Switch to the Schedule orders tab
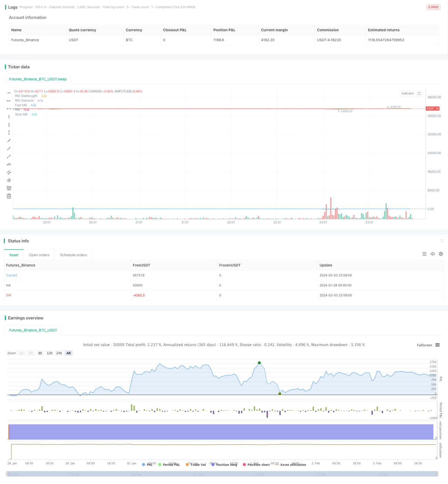The image size is (448, 484). coord(73,255)
